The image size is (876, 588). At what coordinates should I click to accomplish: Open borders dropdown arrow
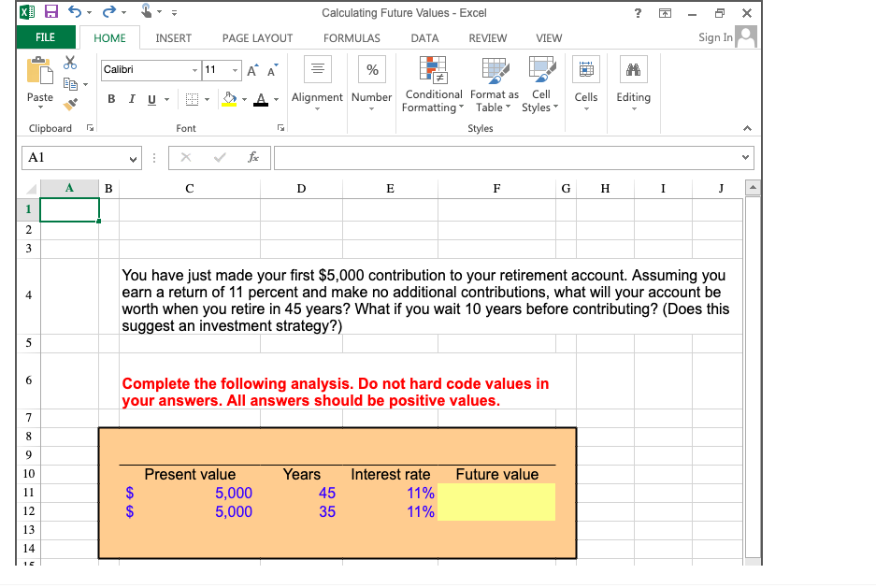(207, 100)
